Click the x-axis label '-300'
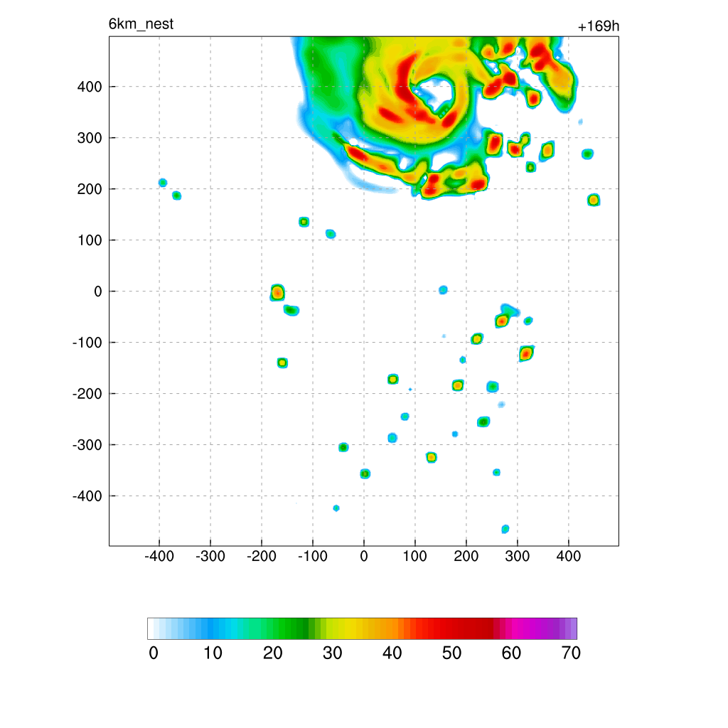Image resolution: width=728 pixels, height=728 pixels. pos(210,556)
